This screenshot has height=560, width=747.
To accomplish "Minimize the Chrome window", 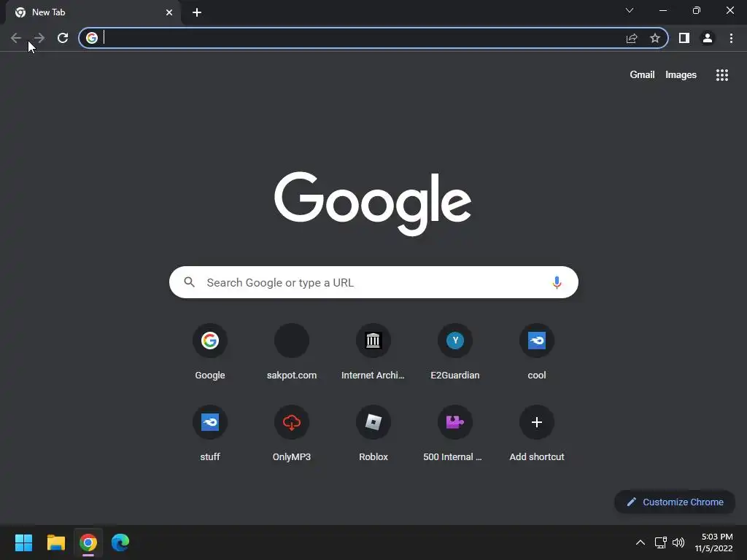I will (662, 10).
